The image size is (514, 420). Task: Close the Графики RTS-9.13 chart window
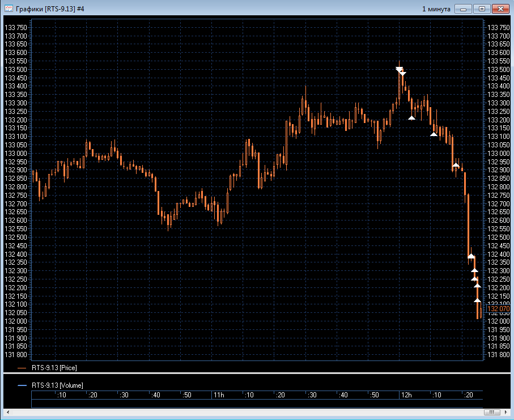click(500, 9)
